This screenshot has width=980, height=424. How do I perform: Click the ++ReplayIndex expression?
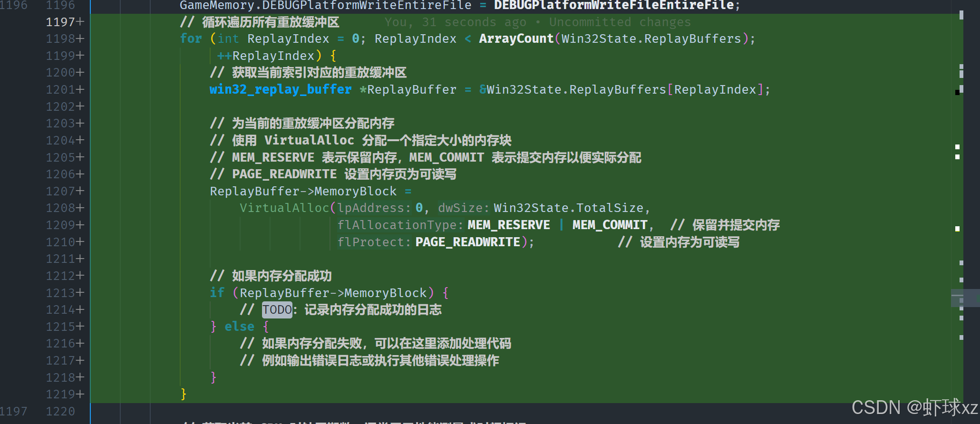(266, 56)
